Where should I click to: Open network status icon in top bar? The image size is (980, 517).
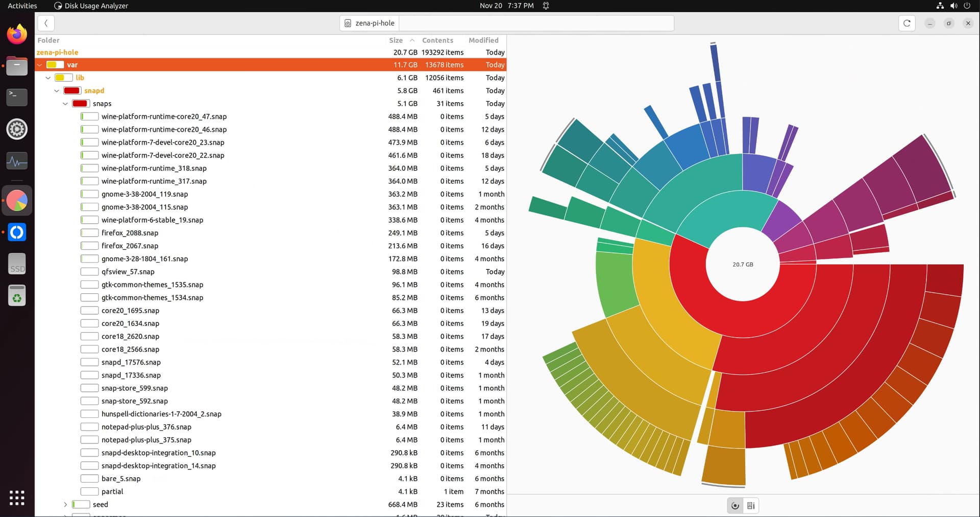pos(940,6)
